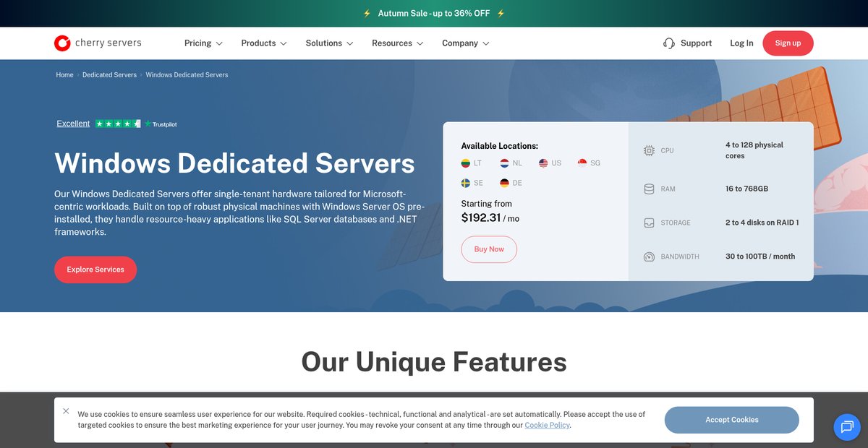Click the Autumn Sale banner text

click(x=434, y=14)
